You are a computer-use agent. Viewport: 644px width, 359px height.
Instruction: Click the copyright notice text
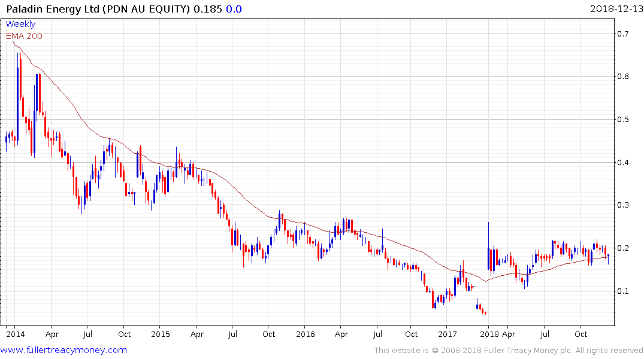pyautogui.click(x=509, y=351)
